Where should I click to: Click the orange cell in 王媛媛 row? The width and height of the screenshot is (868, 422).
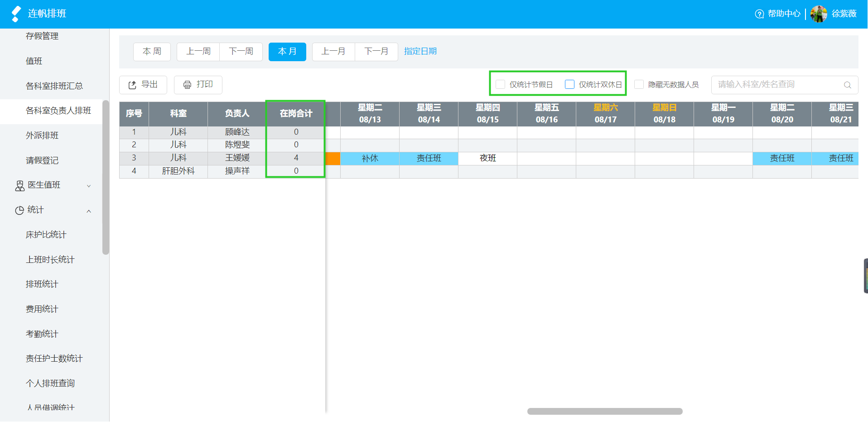[x=333, y=158]
